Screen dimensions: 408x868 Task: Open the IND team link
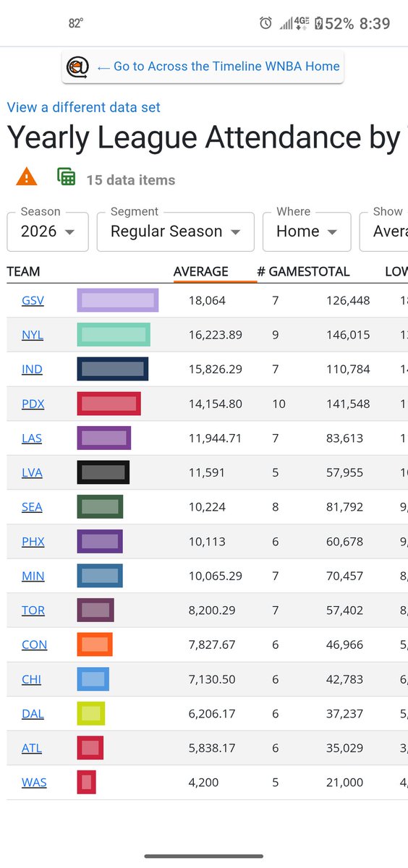tap(32, 369)
